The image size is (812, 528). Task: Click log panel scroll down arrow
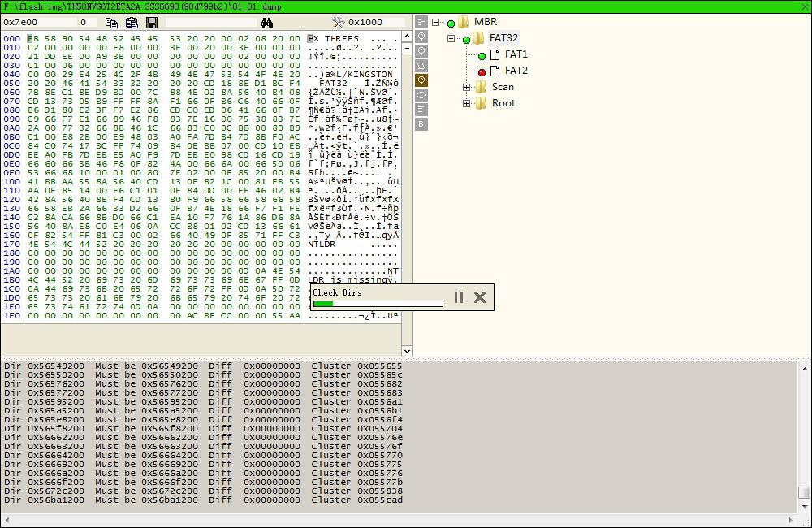click(804, 506)
